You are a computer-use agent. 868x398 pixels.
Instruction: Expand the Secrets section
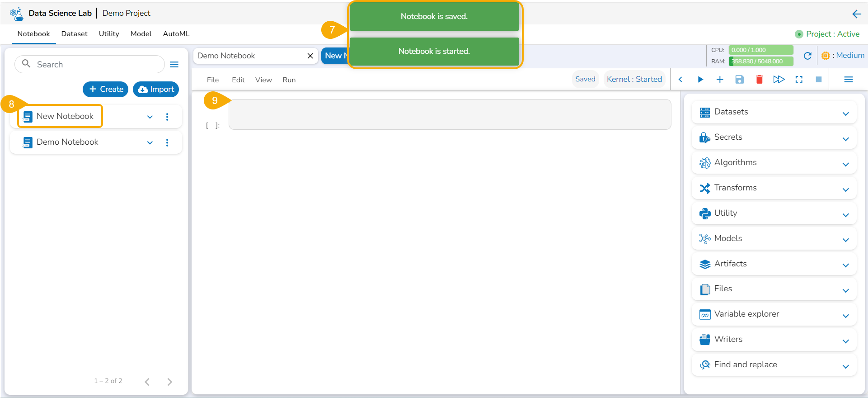(x=846, y=139)
